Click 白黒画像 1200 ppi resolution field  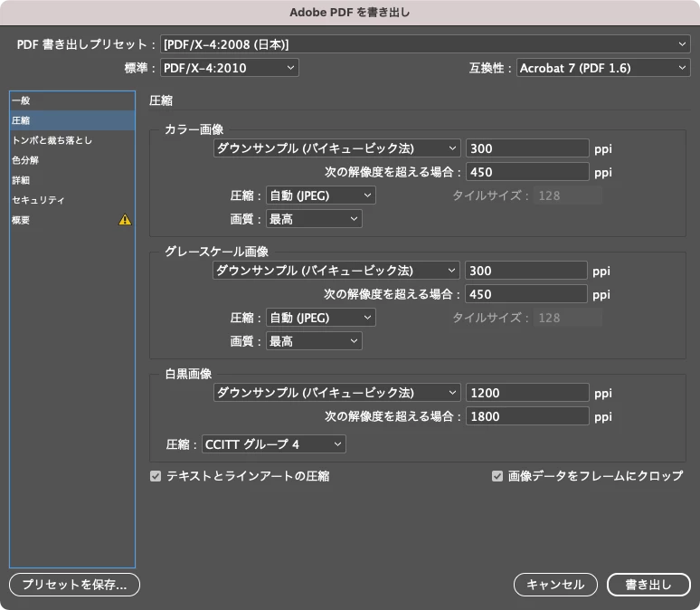click(527, 393)
